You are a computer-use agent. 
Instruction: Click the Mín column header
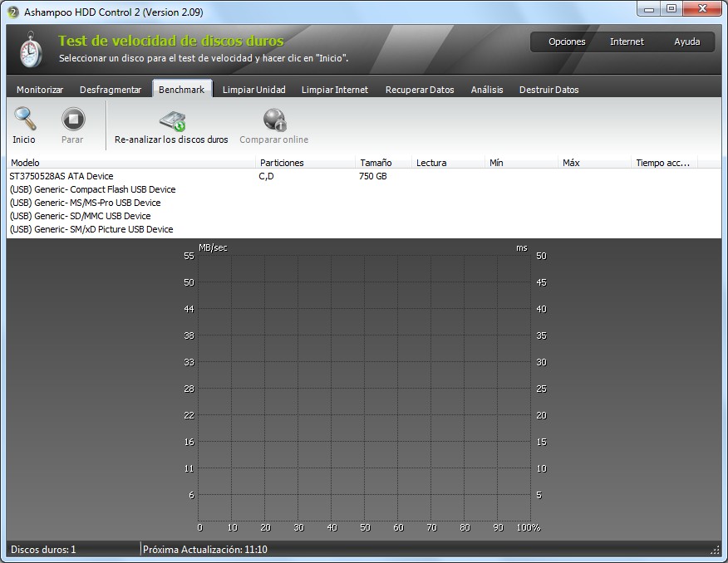coord(521,163)
